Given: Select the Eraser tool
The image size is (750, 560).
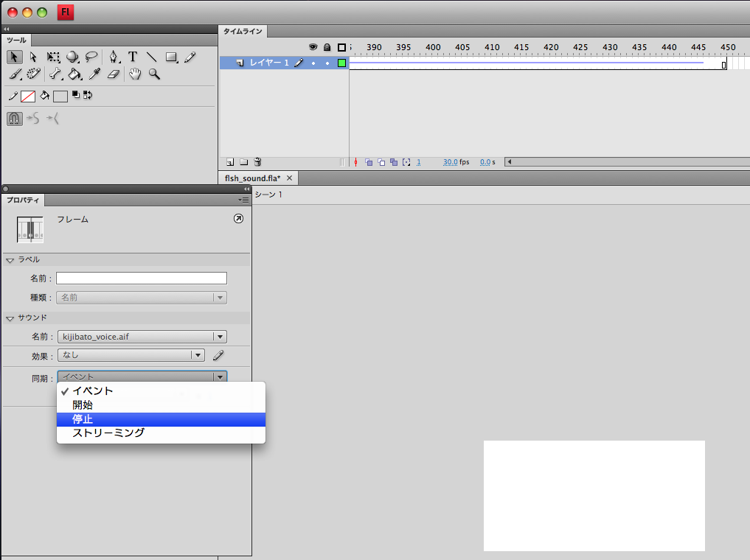Looking at the screenshot, I should 114,74.
